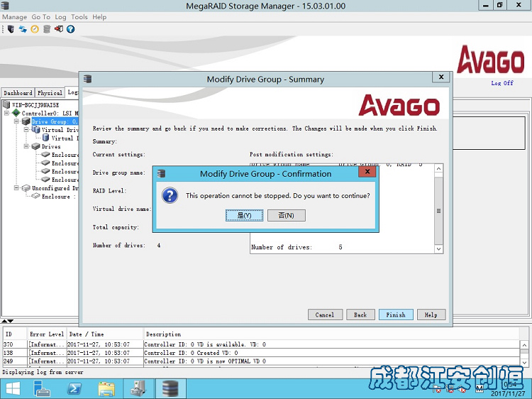Click the question mark icon in confirmation dialog
This screenshot has width=532, height=399.
pyautogui.click(x=170, y=195)
